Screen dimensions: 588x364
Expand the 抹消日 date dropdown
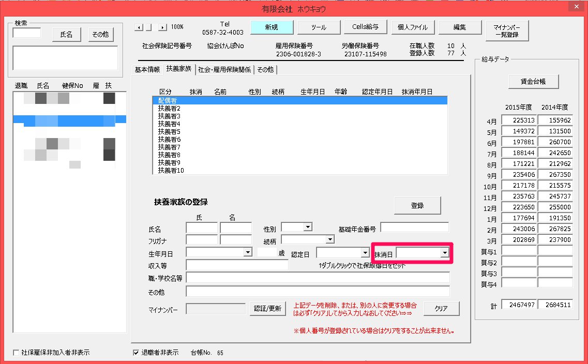tap(445, 253)
